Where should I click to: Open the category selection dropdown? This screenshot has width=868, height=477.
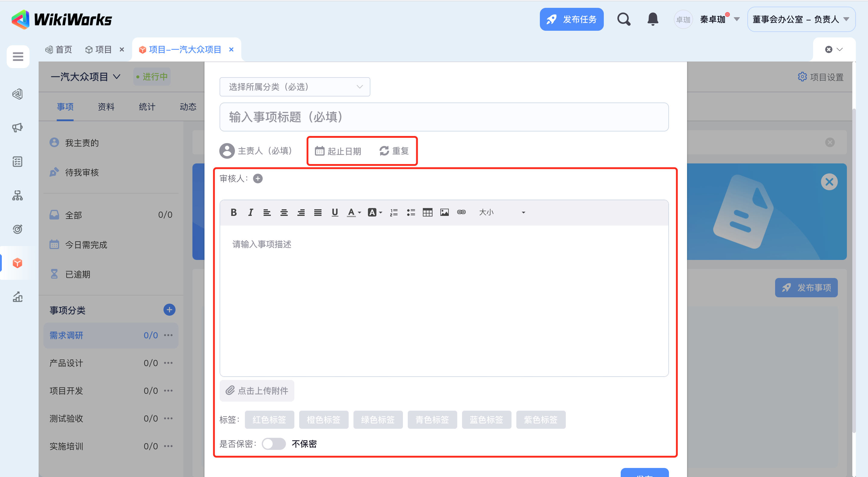click(294, 87)
